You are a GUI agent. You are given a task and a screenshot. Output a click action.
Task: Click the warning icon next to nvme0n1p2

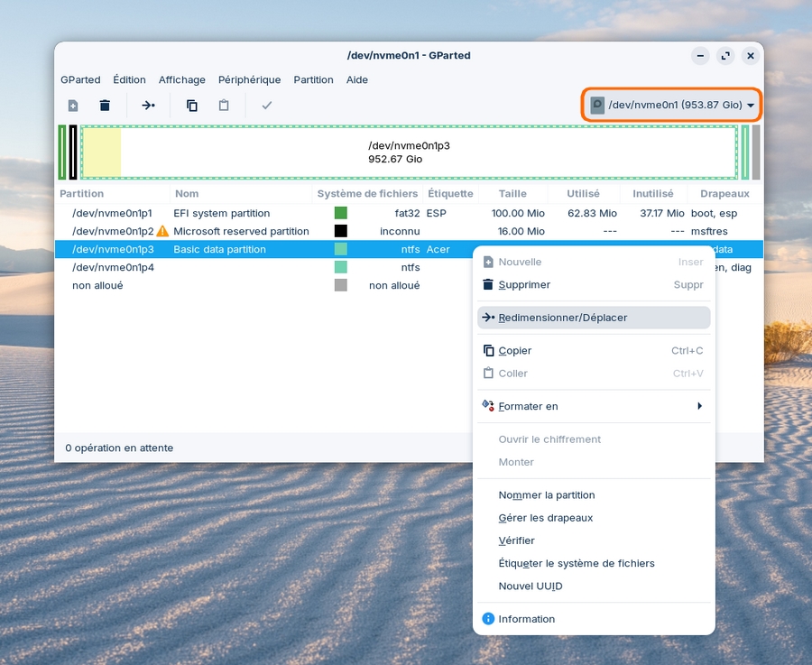pyautogui.click(x=162, y=232)
